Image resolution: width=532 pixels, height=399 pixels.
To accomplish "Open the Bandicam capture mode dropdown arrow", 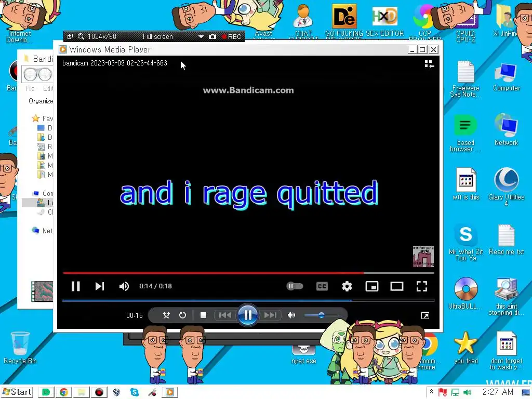I will 201,36.
